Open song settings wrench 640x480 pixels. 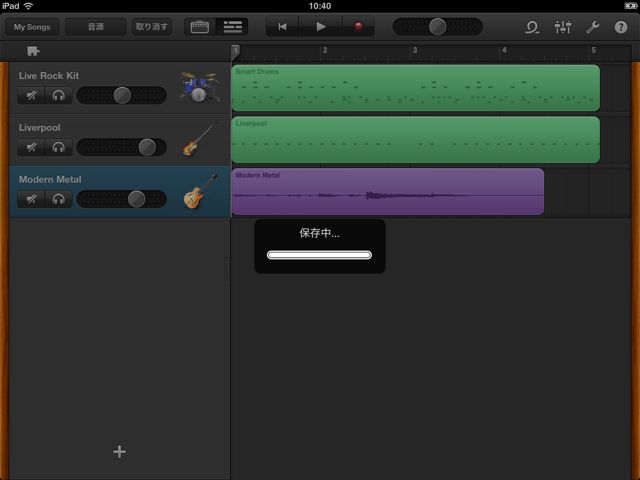(x=592, y=27)
